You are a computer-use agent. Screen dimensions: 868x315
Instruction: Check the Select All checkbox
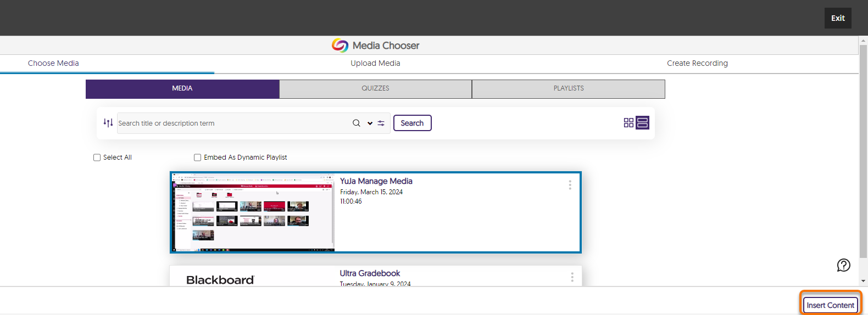point(97,157)
